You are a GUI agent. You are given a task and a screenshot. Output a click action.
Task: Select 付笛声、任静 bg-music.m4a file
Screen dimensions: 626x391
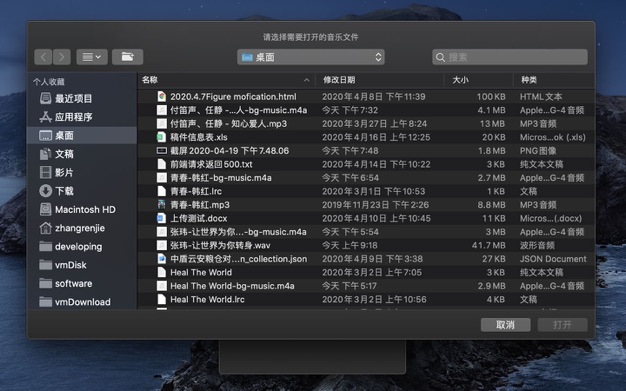point(366,110)
